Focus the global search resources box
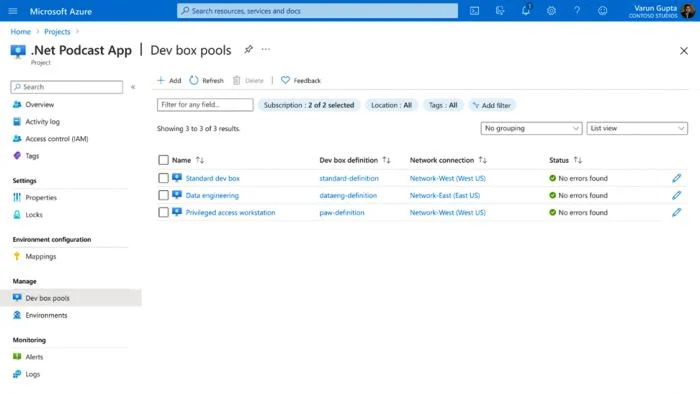 click(x=317, y=11)
